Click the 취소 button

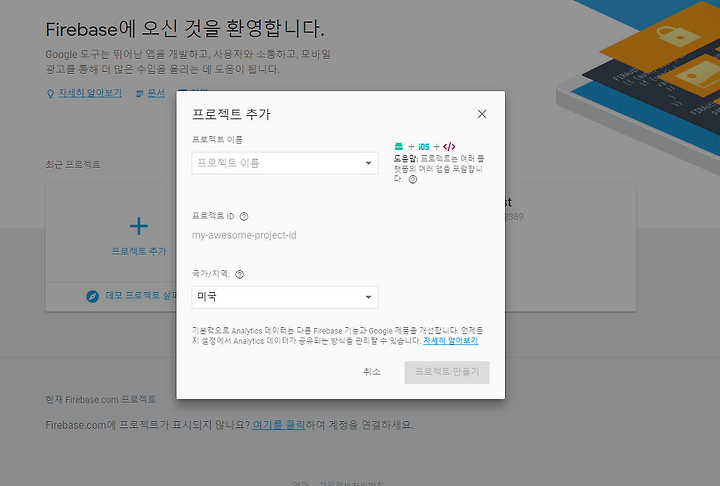[x=372, y=372]
